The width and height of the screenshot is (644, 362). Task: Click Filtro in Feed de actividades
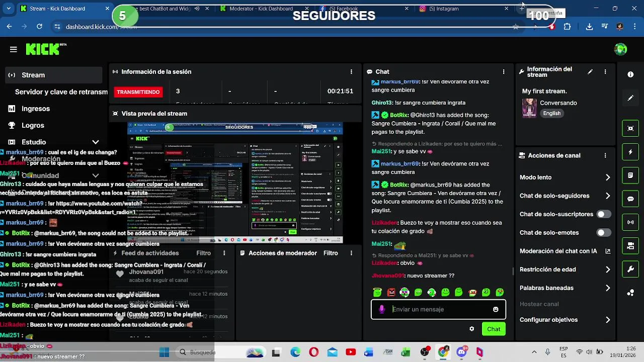[203, 253]
